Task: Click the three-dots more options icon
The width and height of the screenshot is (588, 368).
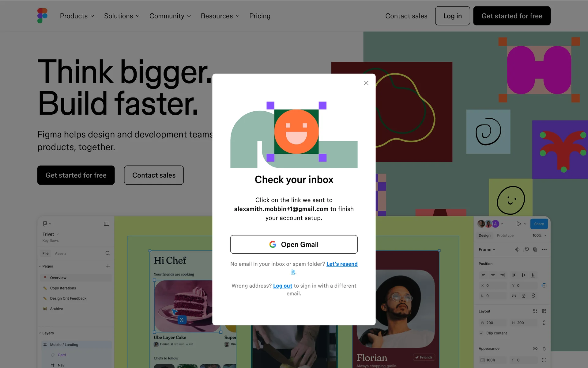Action: (x=544, y=250)
